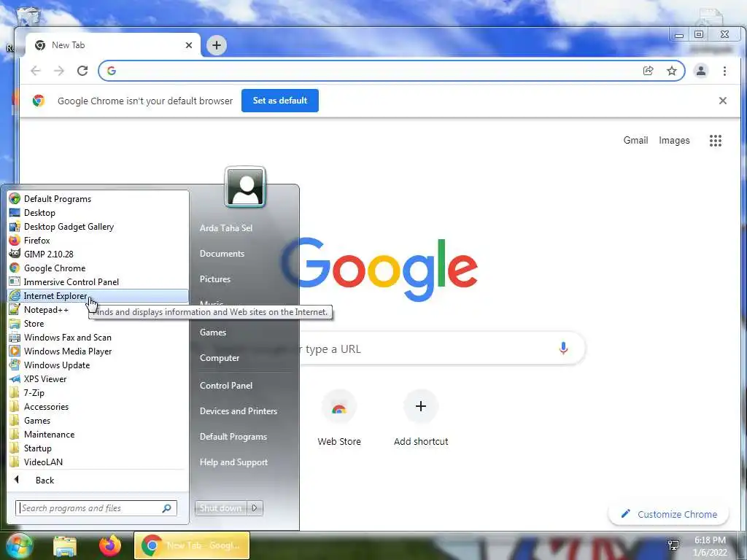Image resolution: width=747 pixels, height=560 pixels.
Task: Open Devices and Printers
Action: tap(239, 411)
